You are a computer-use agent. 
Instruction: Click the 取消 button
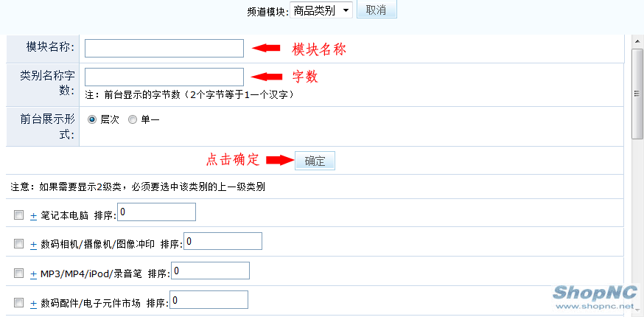377,10
